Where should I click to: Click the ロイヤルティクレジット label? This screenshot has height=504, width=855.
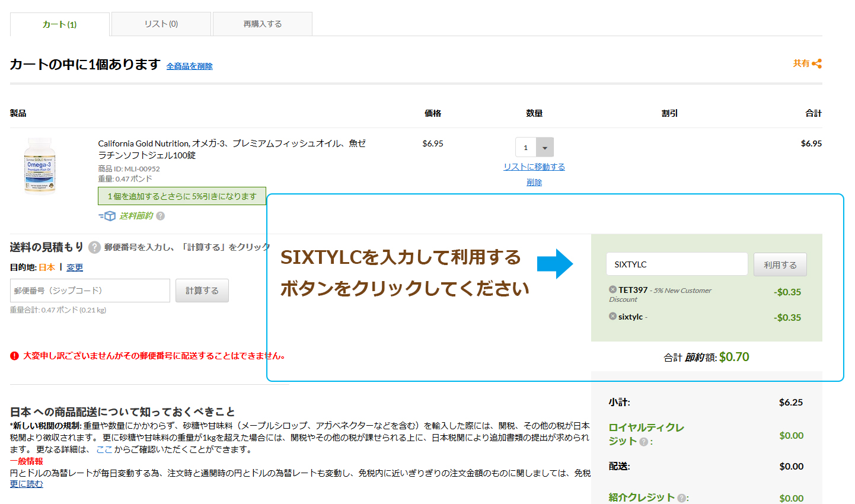click(x=646, y=434)
